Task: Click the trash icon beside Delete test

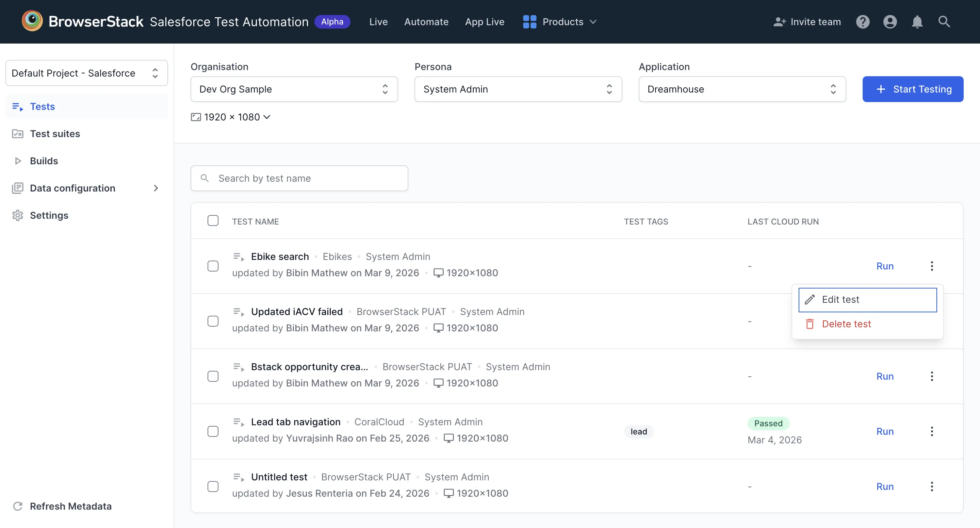Action: (810, 324)
